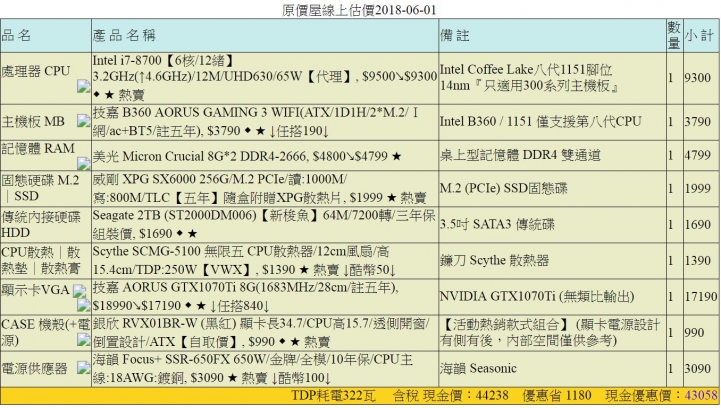The height and width of the screenshot is (408, 721).
Task: Select the 威剛 XPG SX6000 256G product
Action: pyautogui.click(x=259, y=188)
